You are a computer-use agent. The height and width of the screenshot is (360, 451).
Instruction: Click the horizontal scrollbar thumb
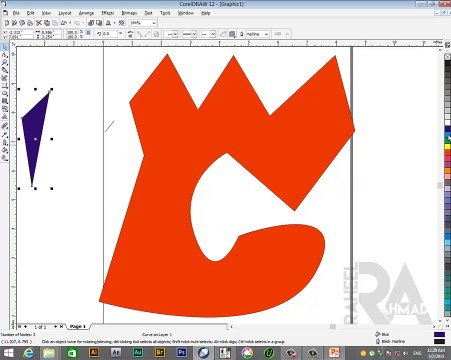point(333,327)
